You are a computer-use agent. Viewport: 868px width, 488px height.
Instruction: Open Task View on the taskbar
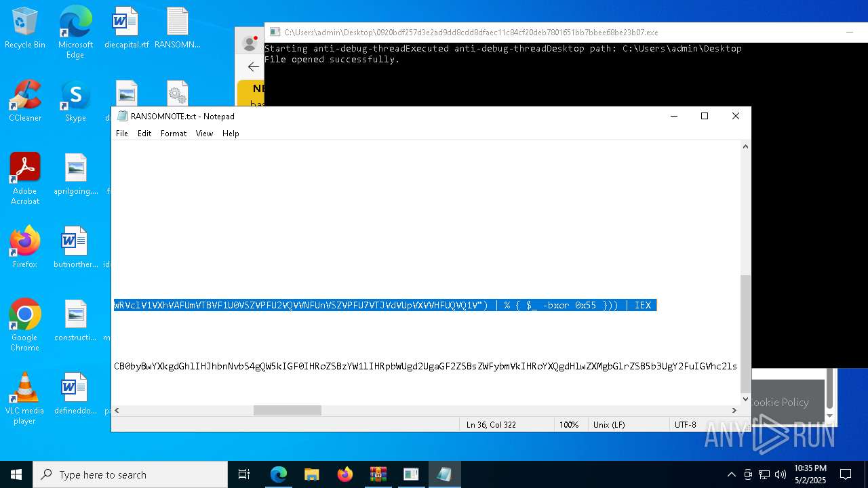(244, 474)
